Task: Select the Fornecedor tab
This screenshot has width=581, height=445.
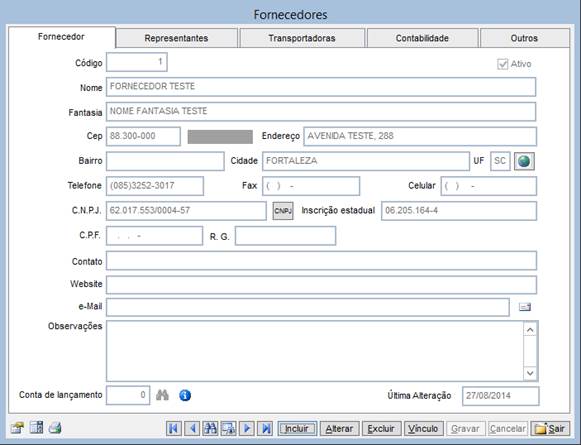Action: click(62, 37)
